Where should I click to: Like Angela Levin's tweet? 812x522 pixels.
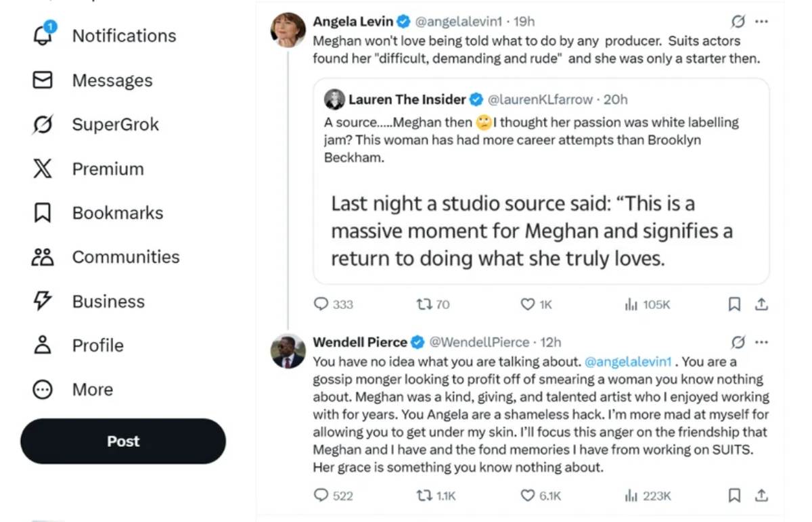tap(528, 304)
